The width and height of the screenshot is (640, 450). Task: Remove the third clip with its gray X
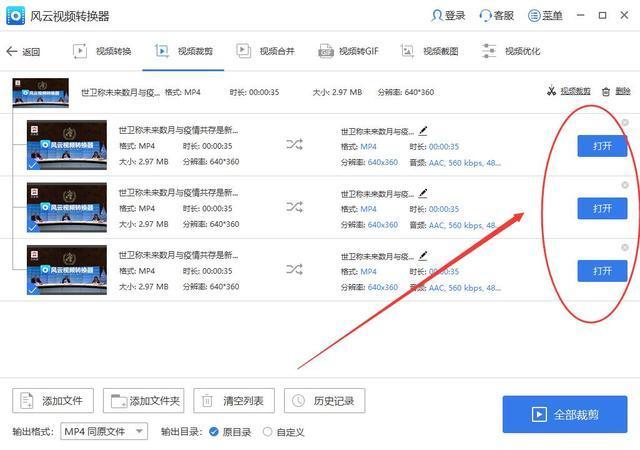click(624, 247)
